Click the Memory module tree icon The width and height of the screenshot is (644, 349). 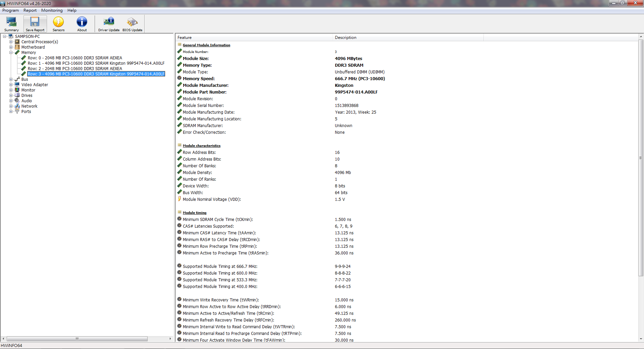[x=17, y=53]
